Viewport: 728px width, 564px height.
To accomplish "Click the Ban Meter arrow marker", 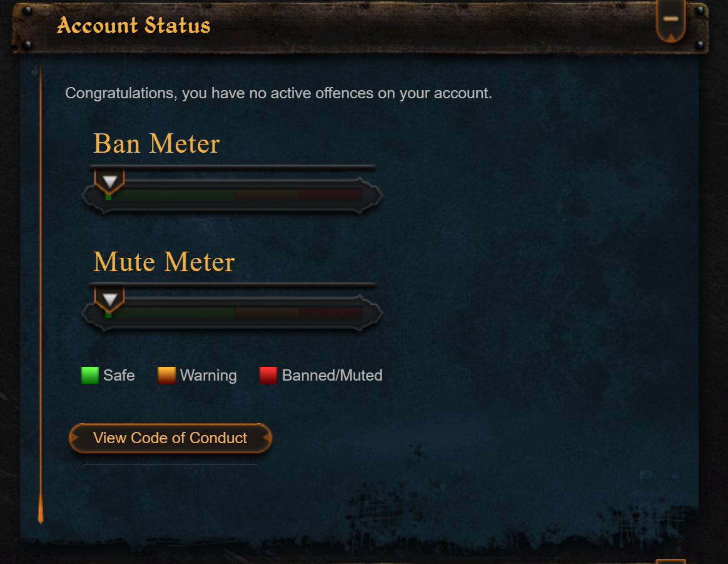I will (x=109, y=181).
